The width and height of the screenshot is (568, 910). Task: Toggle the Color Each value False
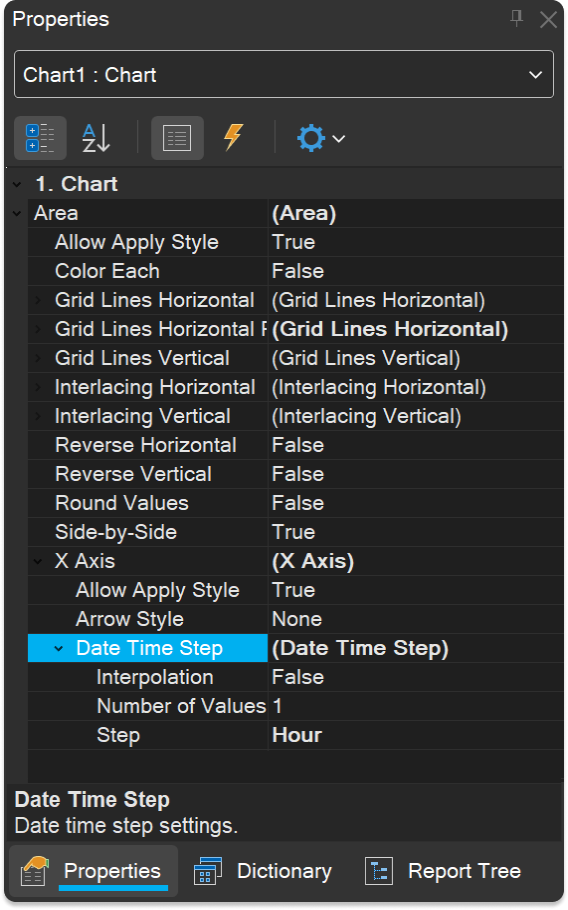point(415,271)
